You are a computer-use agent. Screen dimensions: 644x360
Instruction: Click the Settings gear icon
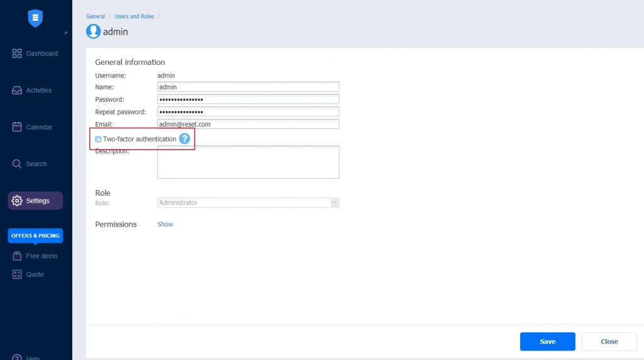[x=17, y=201]
